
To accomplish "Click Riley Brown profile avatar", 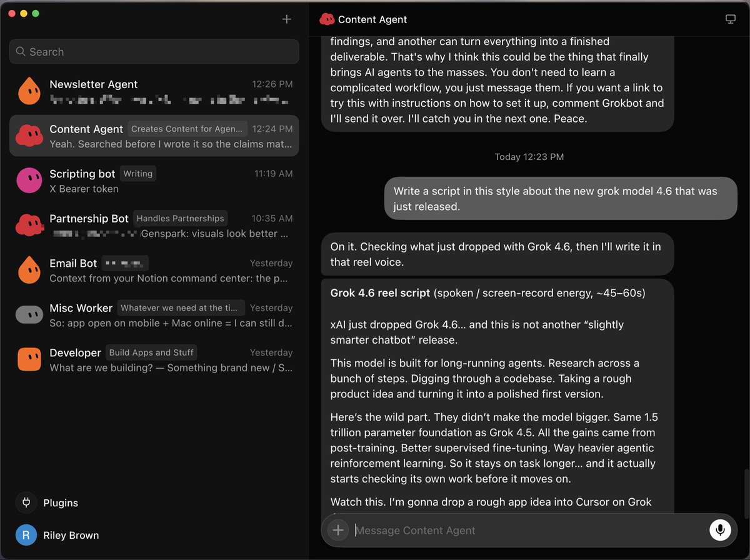I will (26, 535).
